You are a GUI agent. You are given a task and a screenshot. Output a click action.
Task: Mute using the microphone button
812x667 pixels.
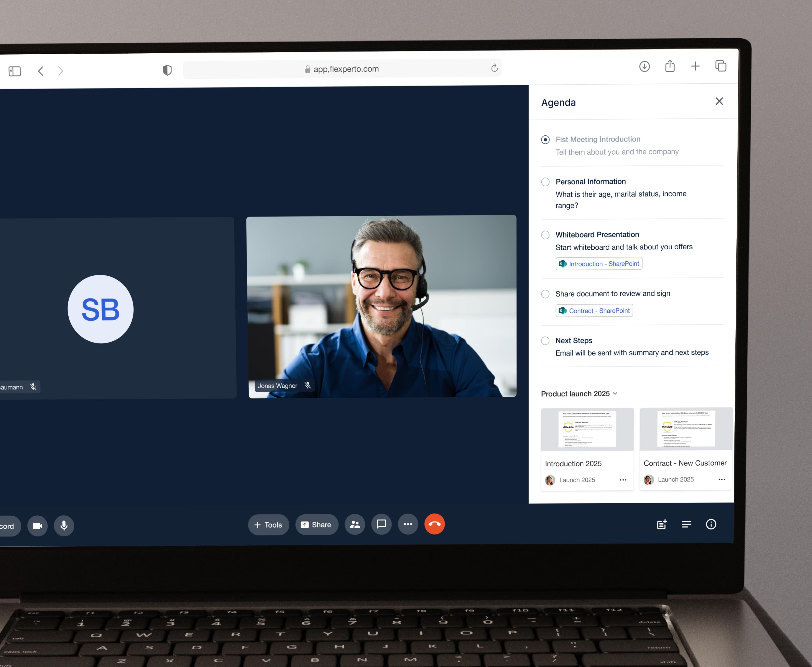64,525
